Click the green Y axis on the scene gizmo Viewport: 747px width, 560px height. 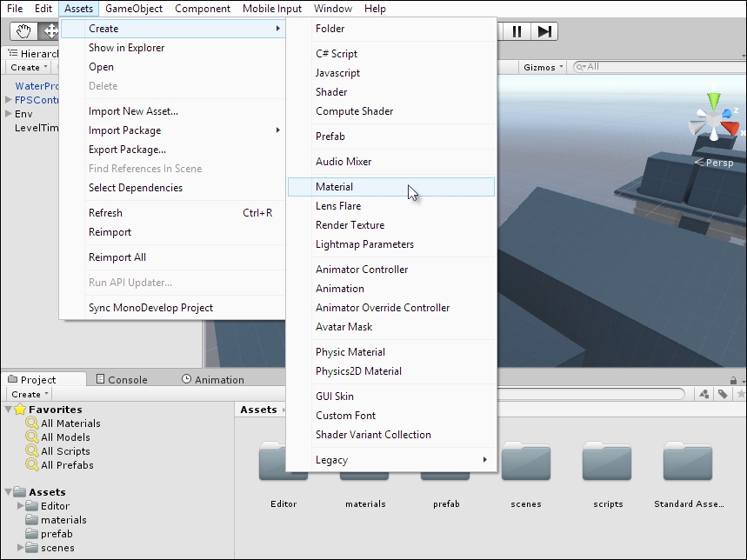tap(713, 98)
